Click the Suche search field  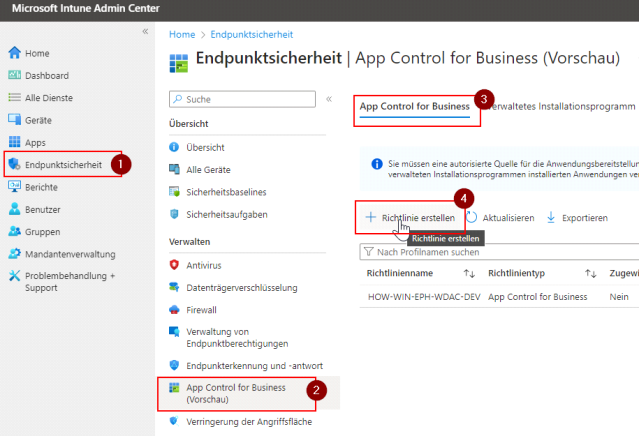[x=242, y=99]
